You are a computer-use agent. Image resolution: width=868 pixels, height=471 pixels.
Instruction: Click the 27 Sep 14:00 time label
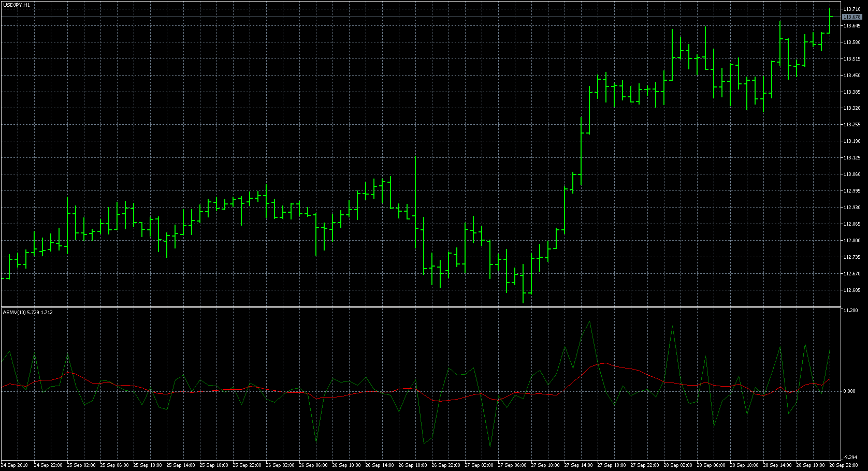coord(578,465)
